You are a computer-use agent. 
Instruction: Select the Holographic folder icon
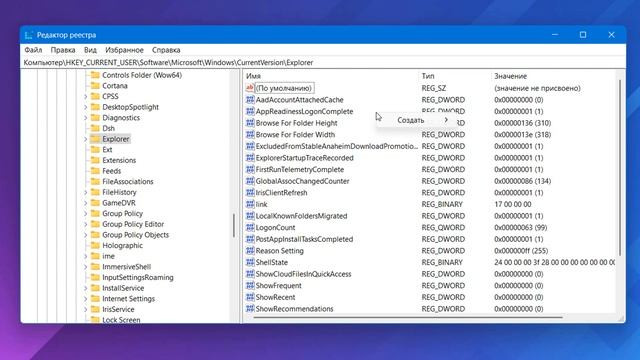coord(95,245)
